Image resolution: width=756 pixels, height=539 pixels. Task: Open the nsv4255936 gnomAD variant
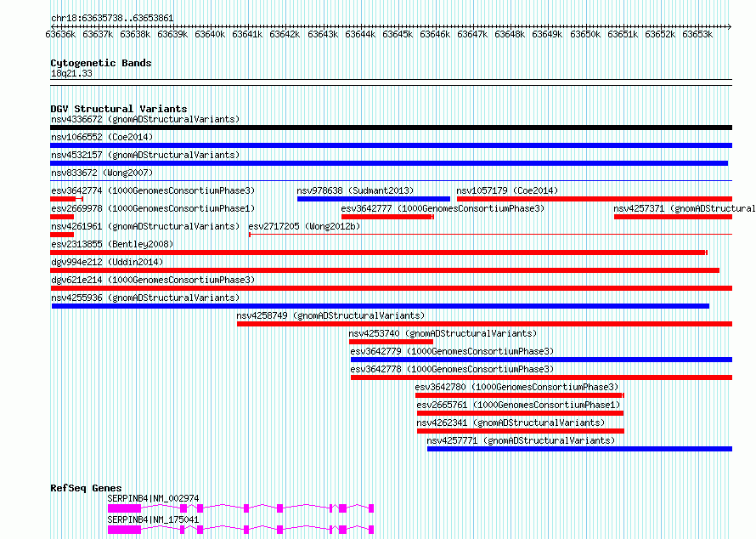tap(145, 298)
